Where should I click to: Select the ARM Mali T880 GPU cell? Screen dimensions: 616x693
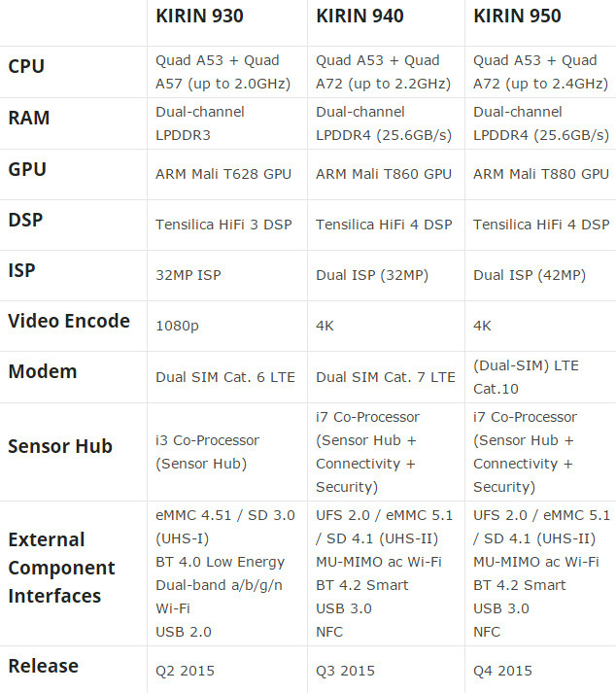(x=541, y=174)
